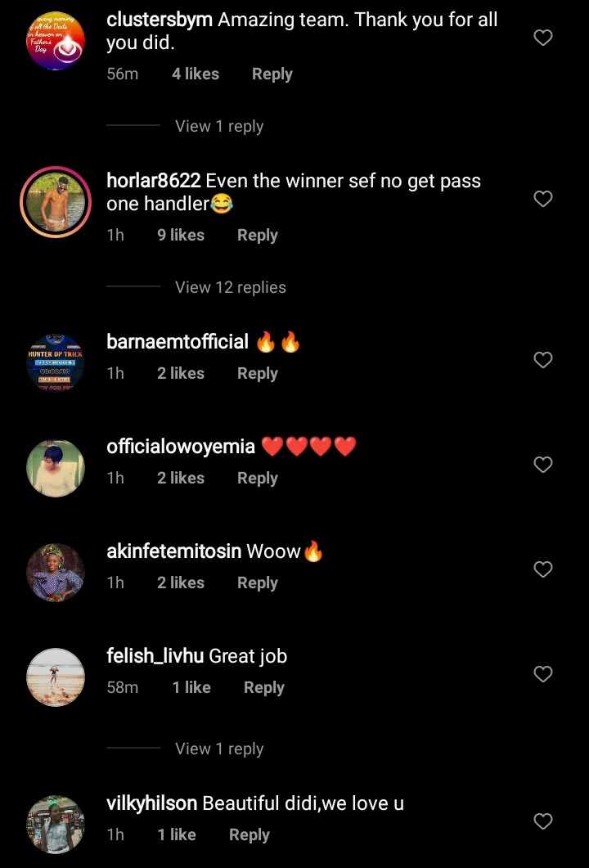This screenshot has height=868, width=589.
Task: Tap the heart on horlar8622's comment
Action: coord(543,199)
